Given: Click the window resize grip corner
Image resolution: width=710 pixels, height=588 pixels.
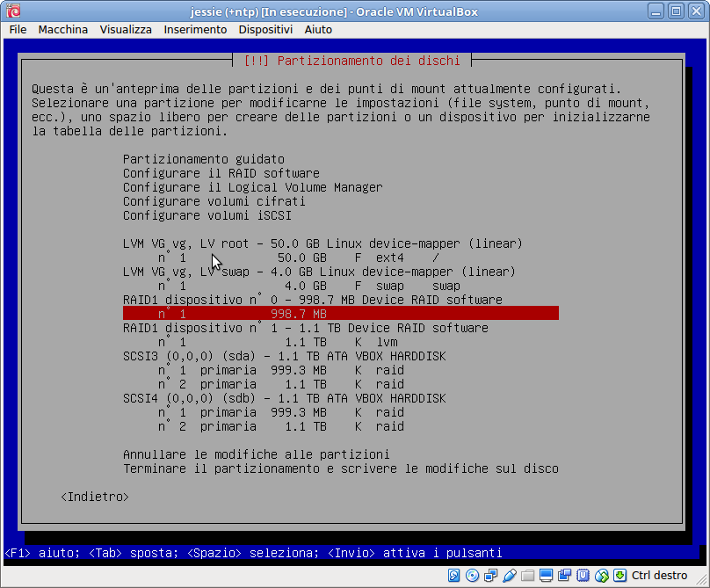Looking at the screenshot, I should point(702,580).
